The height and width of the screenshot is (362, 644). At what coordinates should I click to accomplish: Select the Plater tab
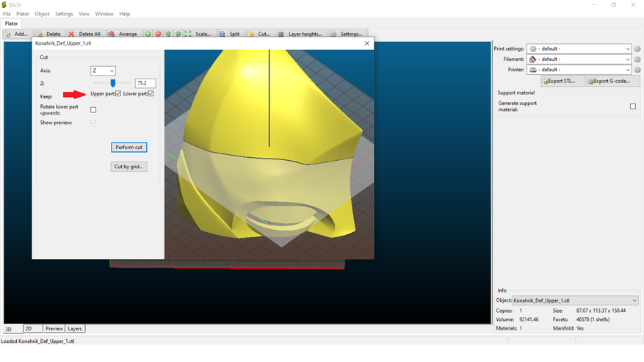coord(11,23)
